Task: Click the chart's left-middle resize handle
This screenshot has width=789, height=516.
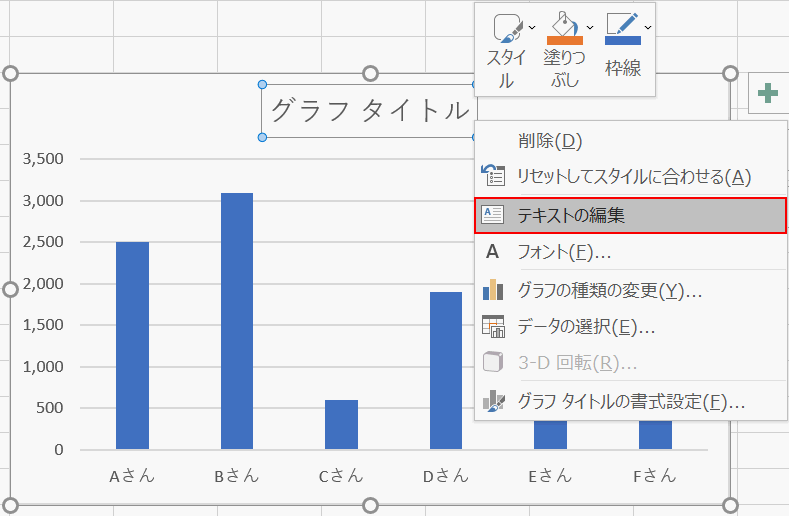Action: tap(11, 289)
